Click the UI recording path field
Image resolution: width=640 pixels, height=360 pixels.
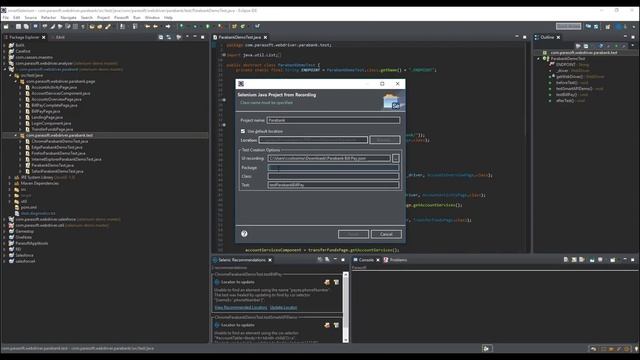[329, 158]
